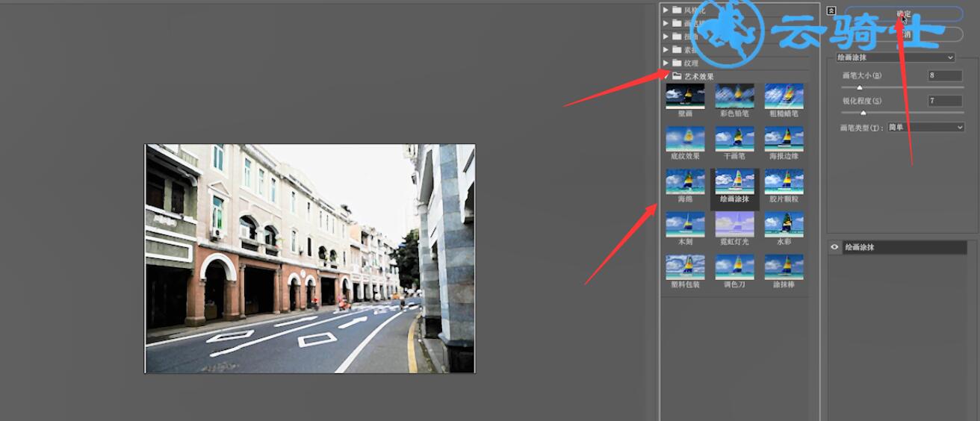Image resolution: width=980 pixels, height=421 pixels.
Task: Click the street photo preview image
Action: [310, 258]
